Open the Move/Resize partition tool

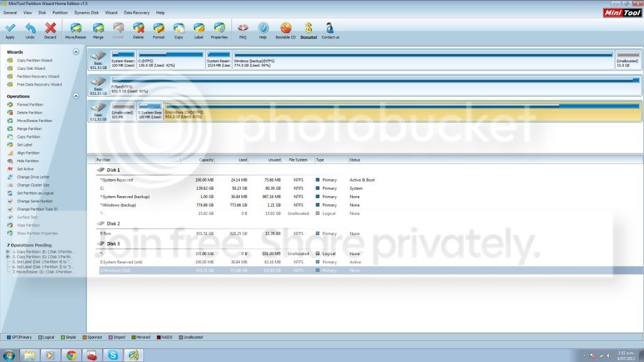75,31
